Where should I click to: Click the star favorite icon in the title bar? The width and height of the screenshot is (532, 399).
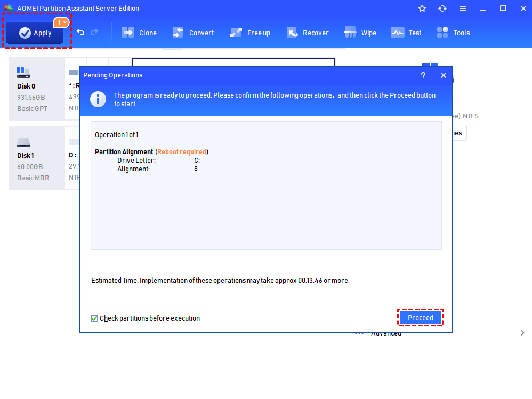pyautogui.click(x=422, y=9)
